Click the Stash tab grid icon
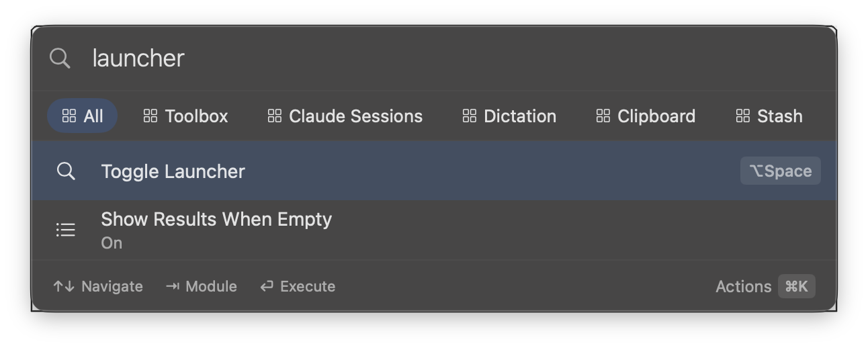Viewport: 868px width, 348px height. pos(742,116)
